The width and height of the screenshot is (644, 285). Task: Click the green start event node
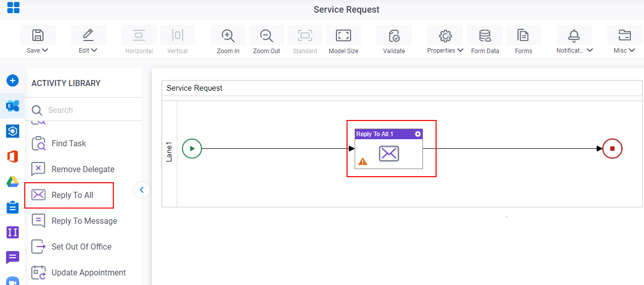coord(192,149)
